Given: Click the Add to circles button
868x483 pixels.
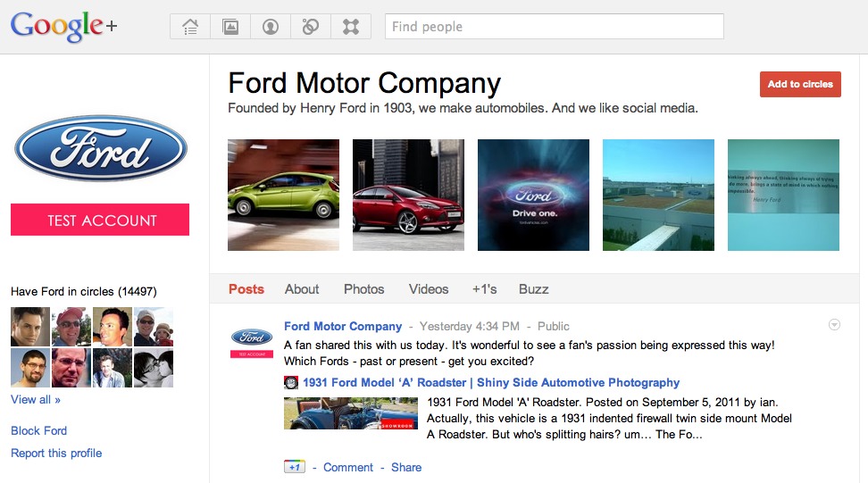Looking at the screenshot, I should 800,84.
